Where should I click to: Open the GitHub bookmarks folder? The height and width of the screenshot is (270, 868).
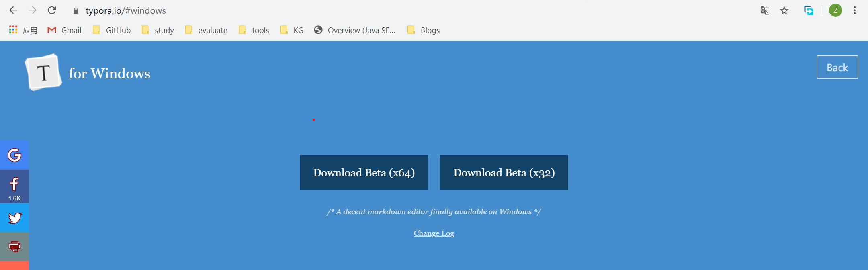pos(111,30)
